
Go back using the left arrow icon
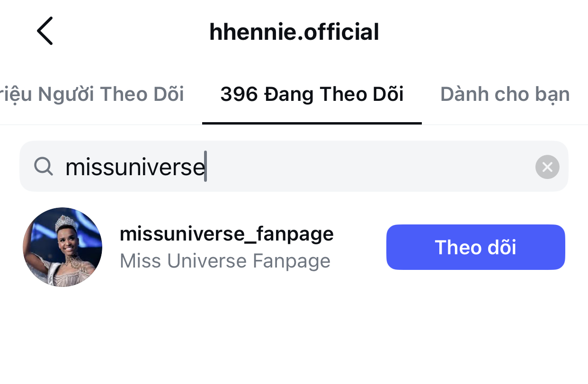[x=45, y=31]
